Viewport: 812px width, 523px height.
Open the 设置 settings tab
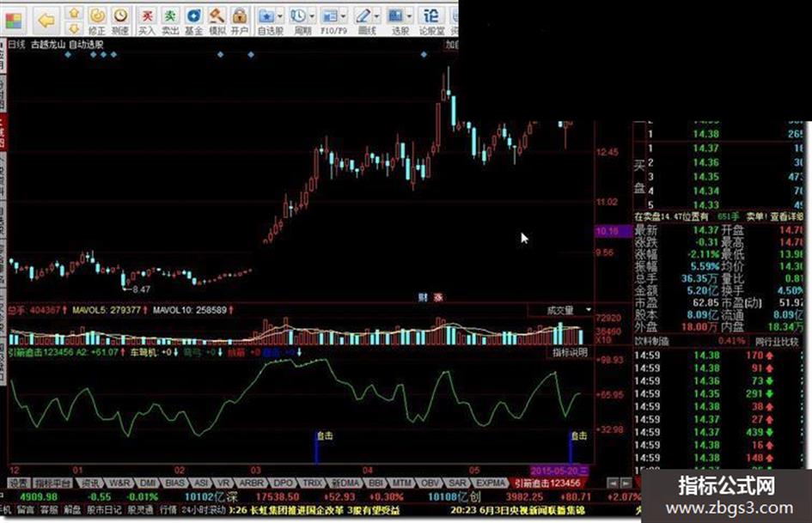[19, 483]
